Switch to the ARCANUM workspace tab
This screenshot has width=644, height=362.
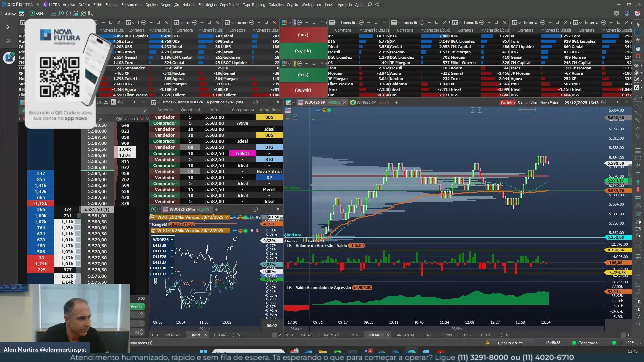click(405, 335)
